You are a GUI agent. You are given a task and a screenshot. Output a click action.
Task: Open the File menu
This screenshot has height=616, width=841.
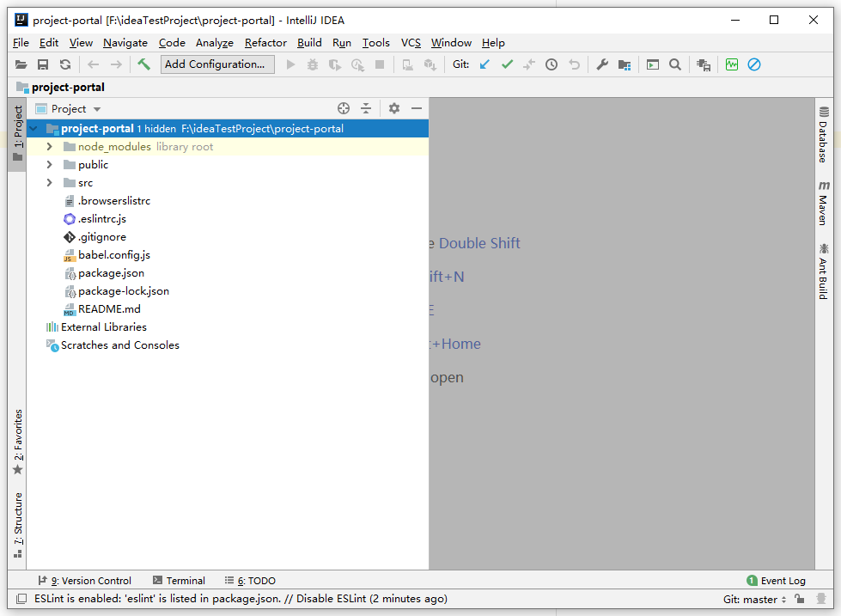(x=21, y=43)
